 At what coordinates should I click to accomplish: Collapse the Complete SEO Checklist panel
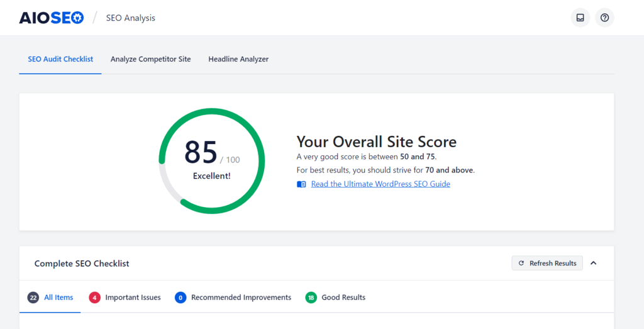pyautogui.click(x=593, y=263)
